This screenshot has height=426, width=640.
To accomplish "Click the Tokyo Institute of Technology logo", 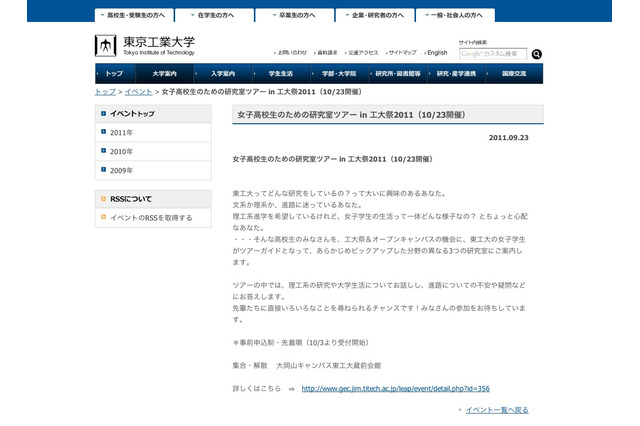I will (145, 46).
